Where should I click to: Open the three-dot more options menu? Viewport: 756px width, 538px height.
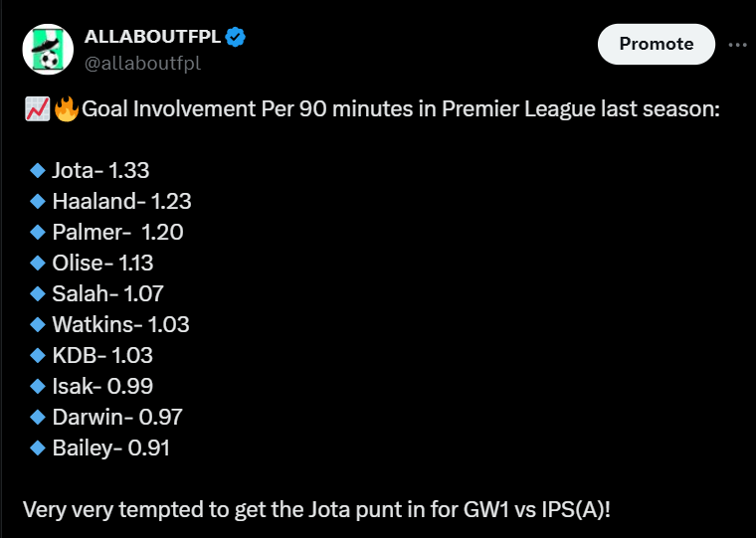tap(737, 45)
